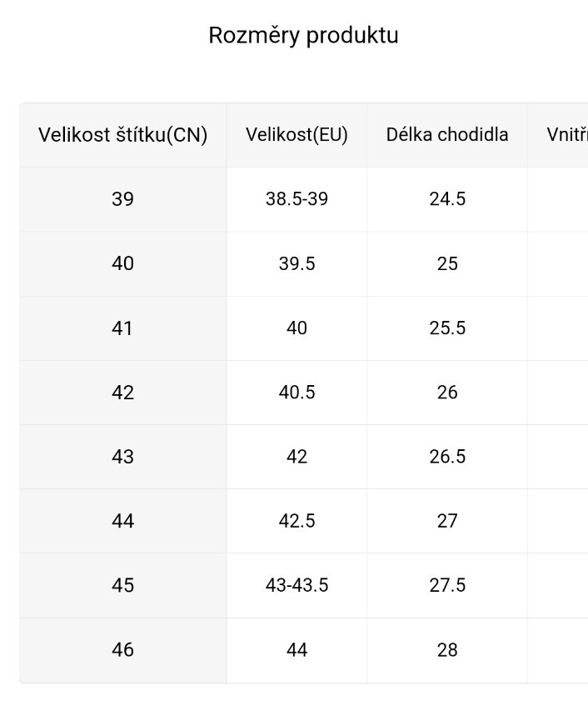This screenshot has height=706, width=588.
Task: Click the EU size 40.5 cell
Action: click(x=296, y=393)
